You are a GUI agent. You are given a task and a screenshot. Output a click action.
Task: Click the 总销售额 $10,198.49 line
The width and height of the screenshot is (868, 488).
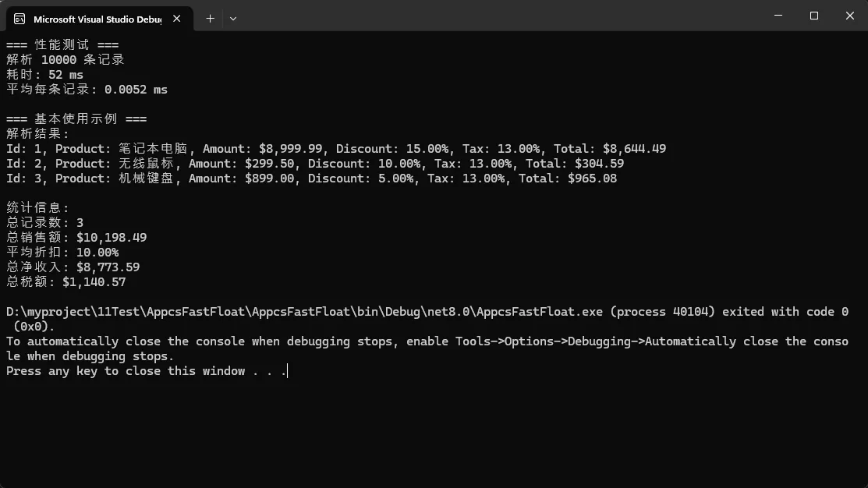pos(76,237)
